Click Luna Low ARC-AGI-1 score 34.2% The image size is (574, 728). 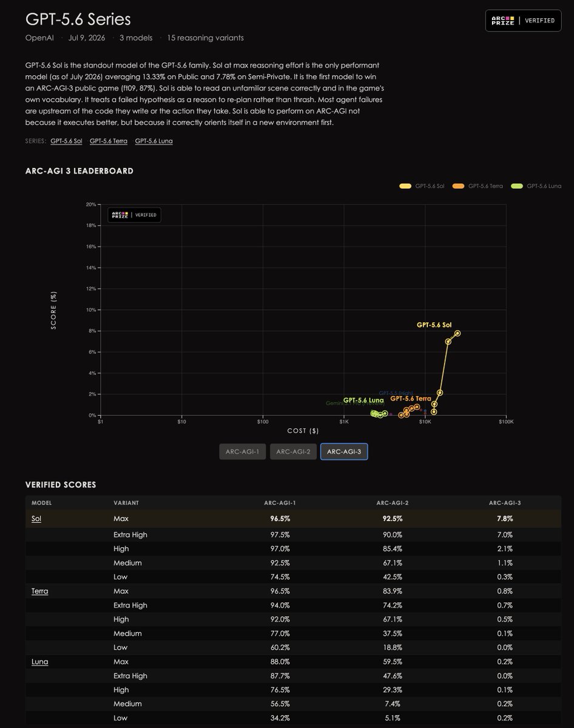pyautogui.click(x=280, y=718)
